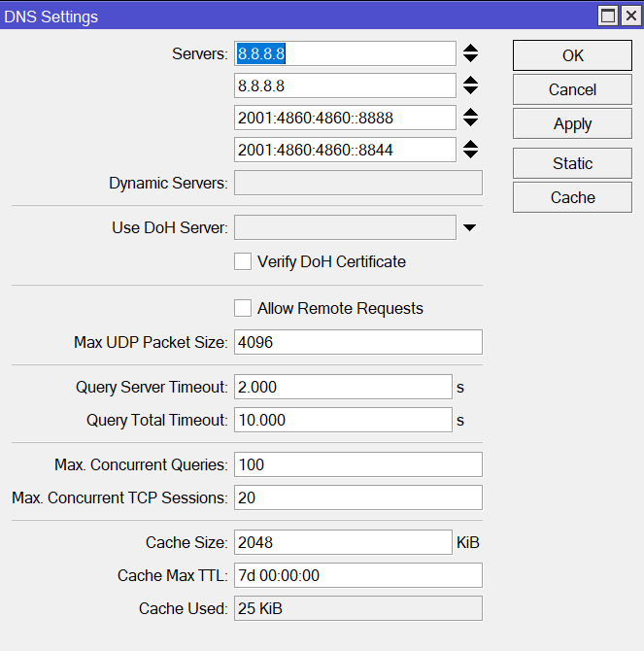The image size is (644, 651).
Task: Click the OK button
Action: click(572, 55)
